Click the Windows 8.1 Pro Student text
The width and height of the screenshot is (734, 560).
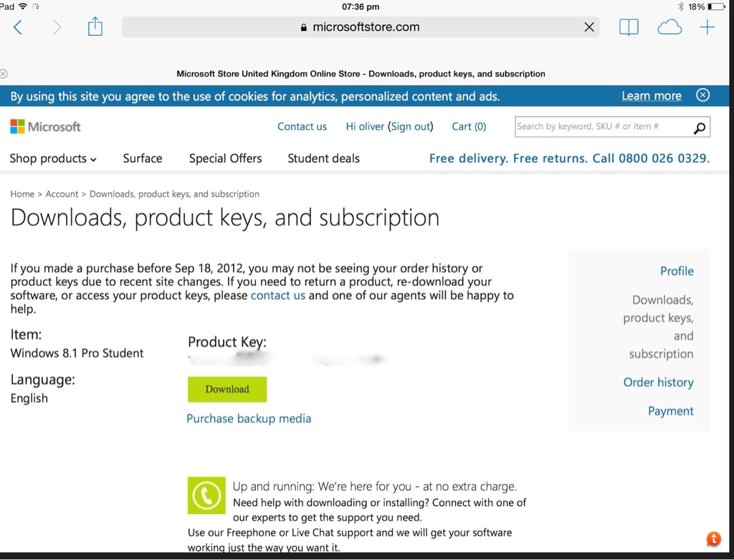(x=77, y=353)
